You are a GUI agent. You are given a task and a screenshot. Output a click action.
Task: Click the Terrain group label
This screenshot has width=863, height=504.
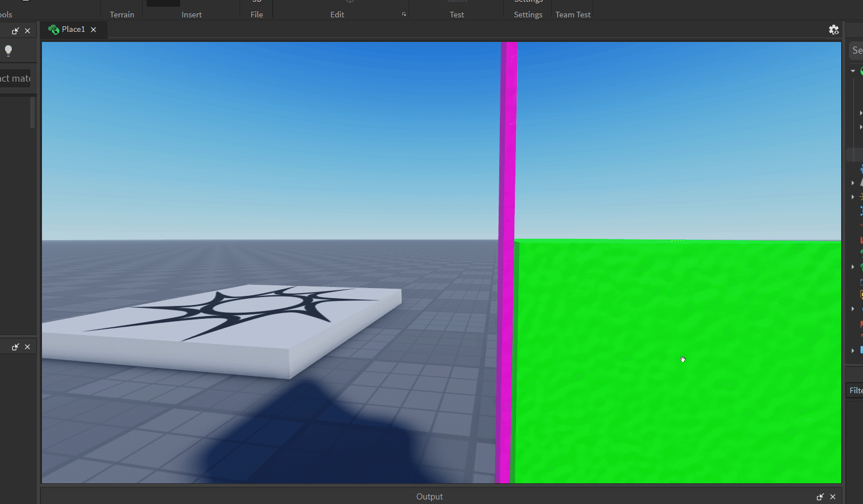coord(122,15)
